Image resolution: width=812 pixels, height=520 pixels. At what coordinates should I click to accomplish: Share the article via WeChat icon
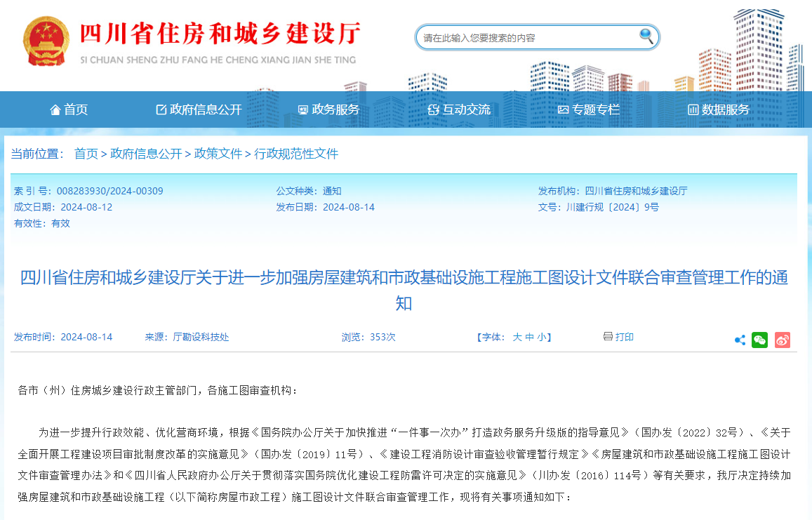[760, 339]
